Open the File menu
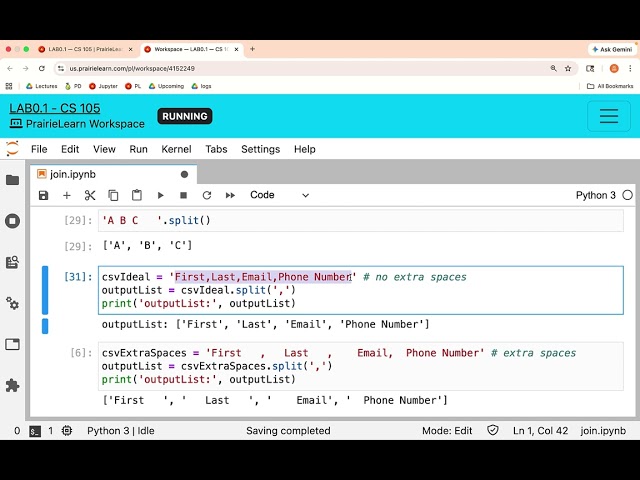This screenshot has width=640, height=480. 39,149
